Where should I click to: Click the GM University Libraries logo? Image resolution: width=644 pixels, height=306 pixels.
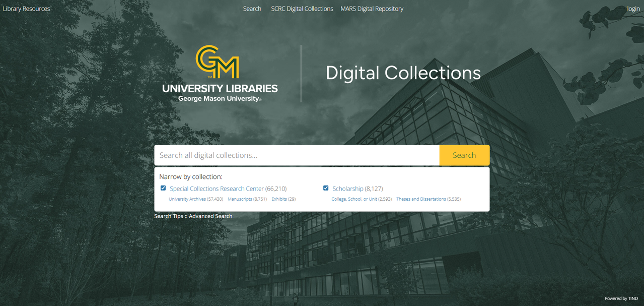220,74
